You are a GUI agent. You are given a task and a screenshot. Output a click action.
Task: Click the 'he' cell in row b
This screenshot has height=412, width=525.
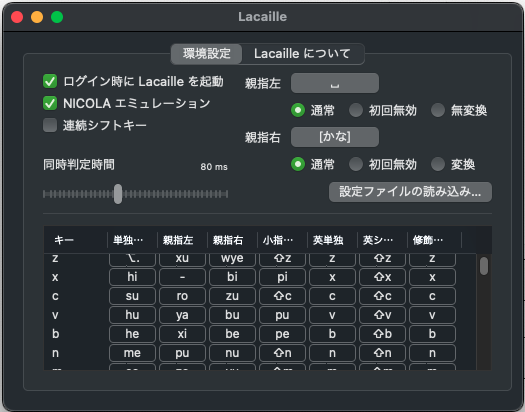coord(132,334)
